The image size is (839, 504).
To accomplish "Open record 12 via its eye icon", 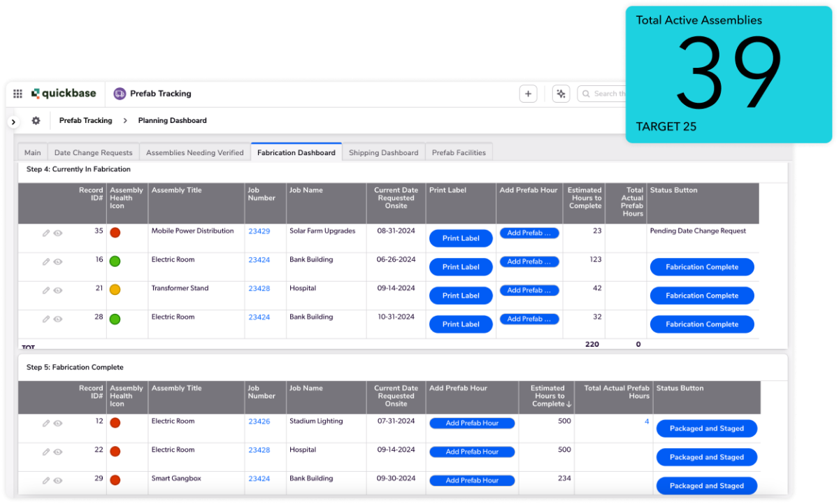I will (58, 424).
